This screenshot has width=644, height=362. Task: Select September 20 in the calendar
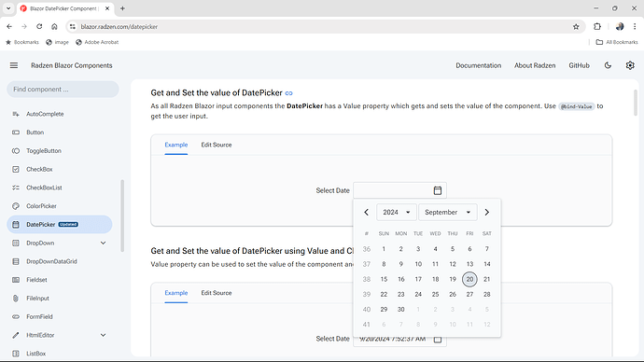coord(469,279)
